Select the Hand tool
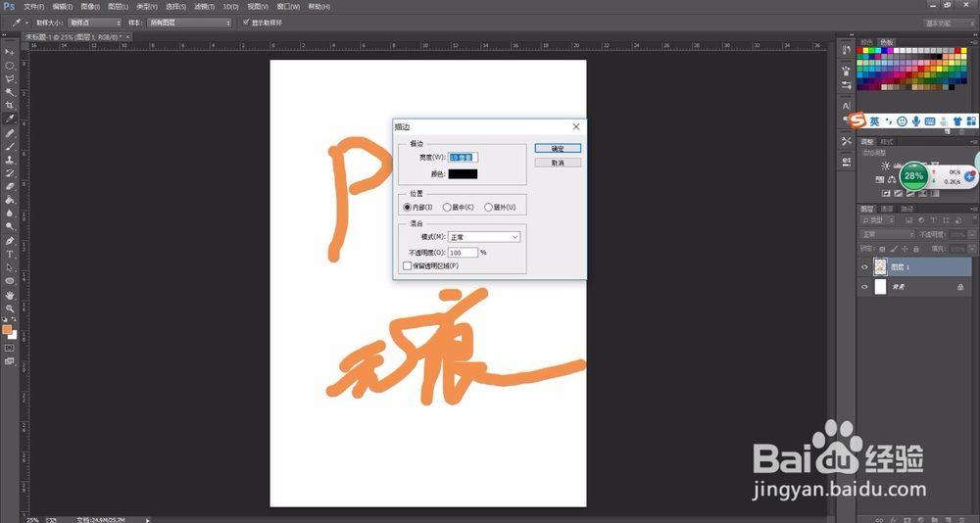Screen dimensions: 980x523 [x=10, y=296]
